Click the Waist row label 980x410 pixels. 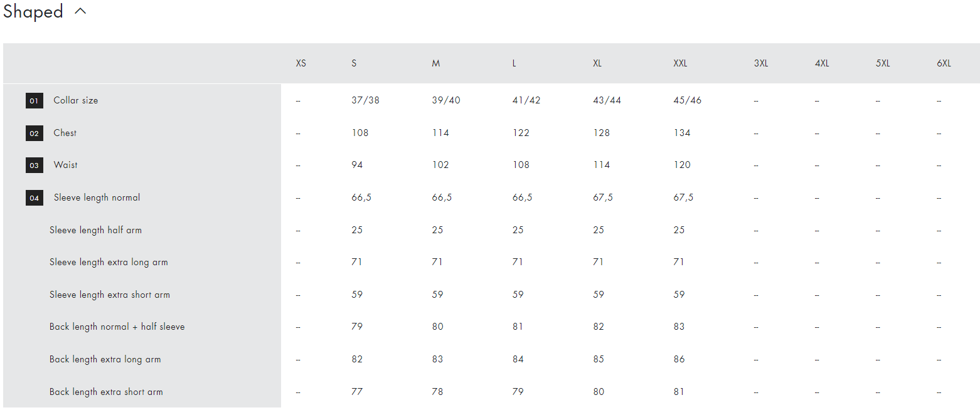(x=66, y=165)
